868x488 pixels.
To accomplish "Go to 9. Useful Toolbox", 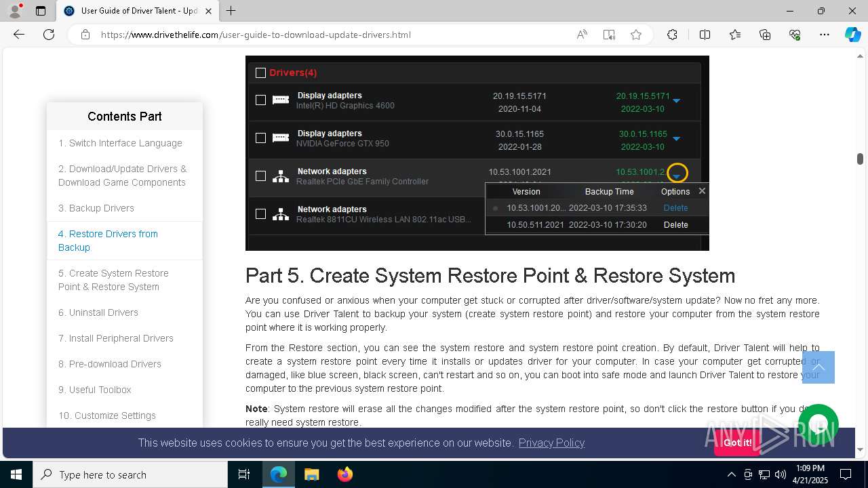I will tap(95, 390).
